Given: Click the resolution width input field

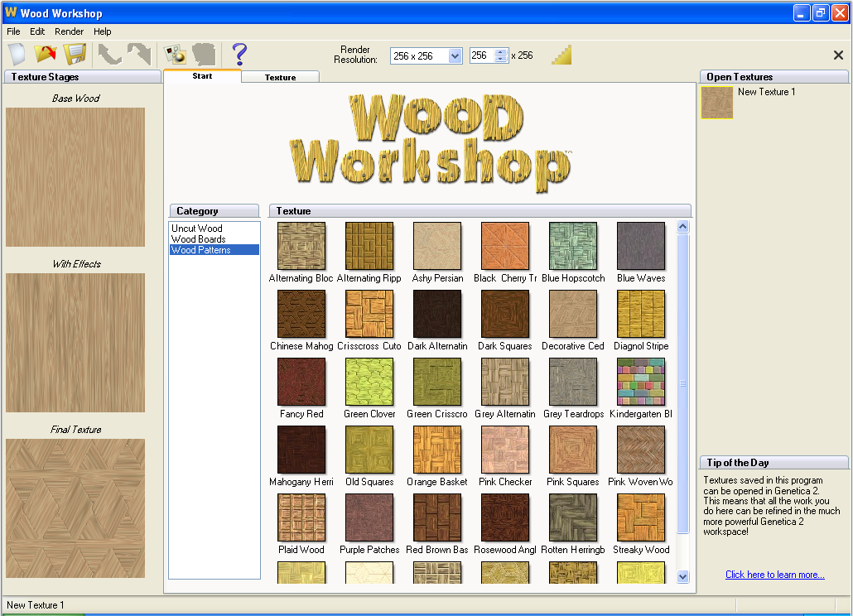Looking at the screenshot, I should coord(483,56).
